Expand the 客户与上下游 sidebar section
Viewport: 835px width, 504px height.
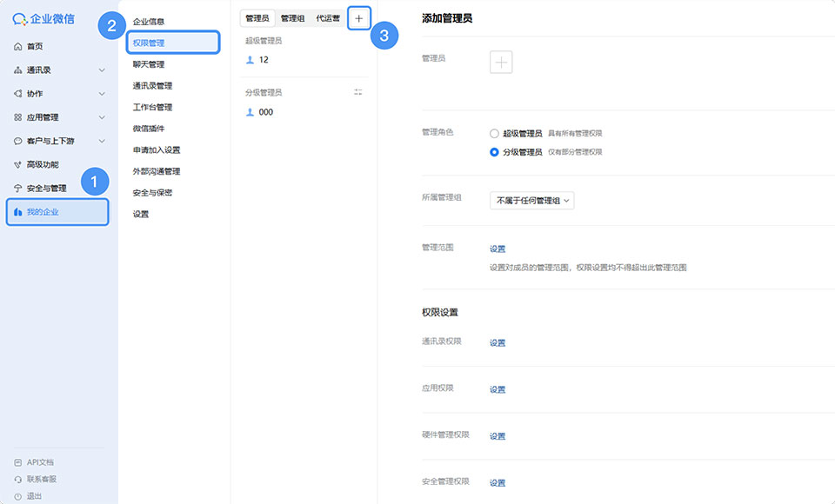(101, 141)
